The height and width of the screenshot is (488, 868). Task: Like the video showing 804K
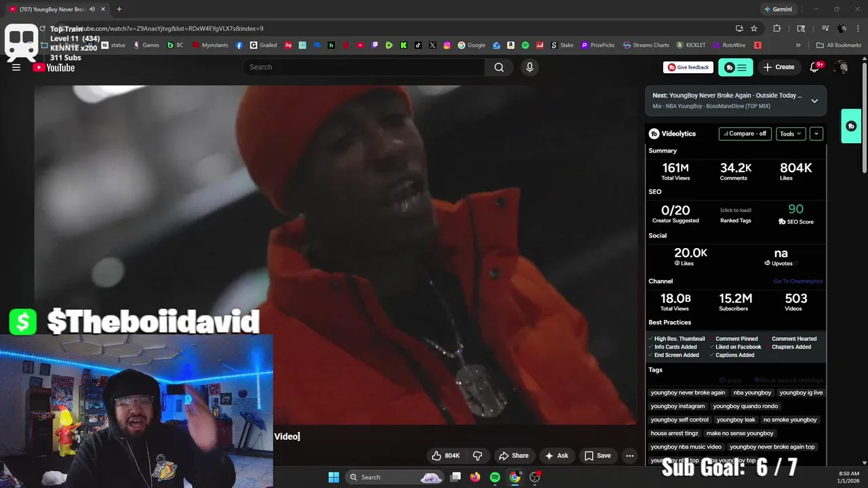pyautogui.click(x=446, y=455)
